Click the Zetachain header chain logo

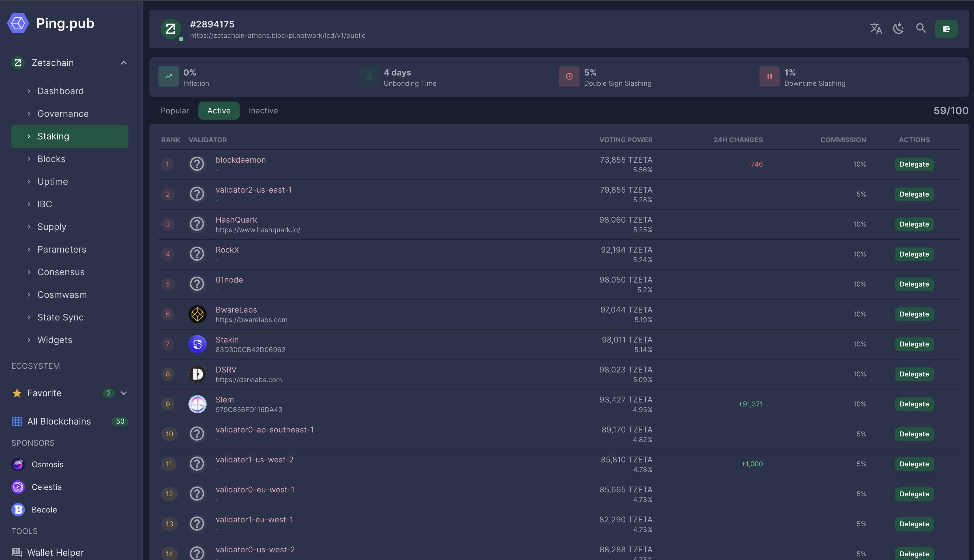[x=170, y=29]
